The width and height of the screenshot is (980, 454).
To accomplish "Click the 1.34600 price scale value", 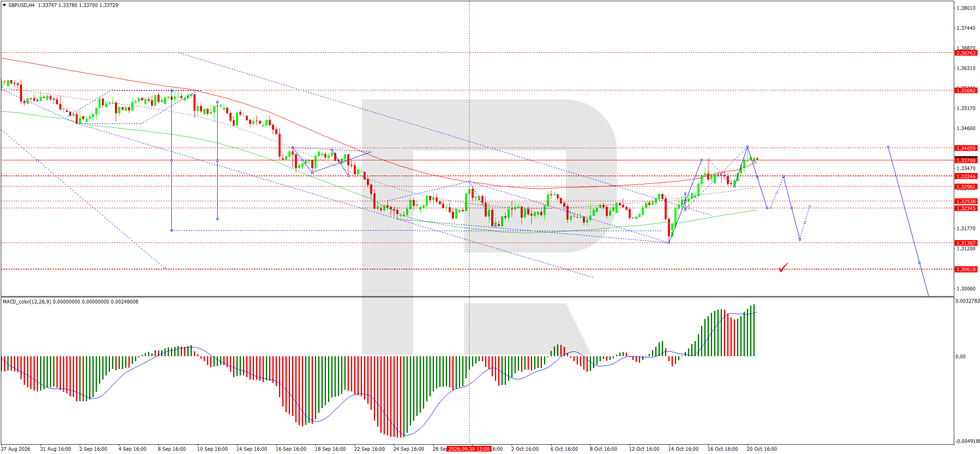I will coord(966,128).
